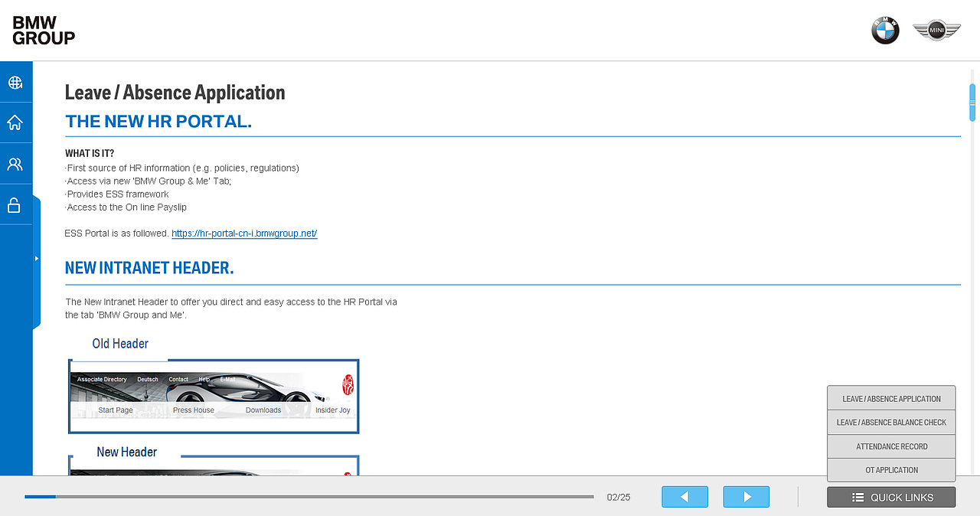The height and width of the screenshot is (516, 980).
Task: Expand the sidebar with small arrow handle
Action: (36, 259)
